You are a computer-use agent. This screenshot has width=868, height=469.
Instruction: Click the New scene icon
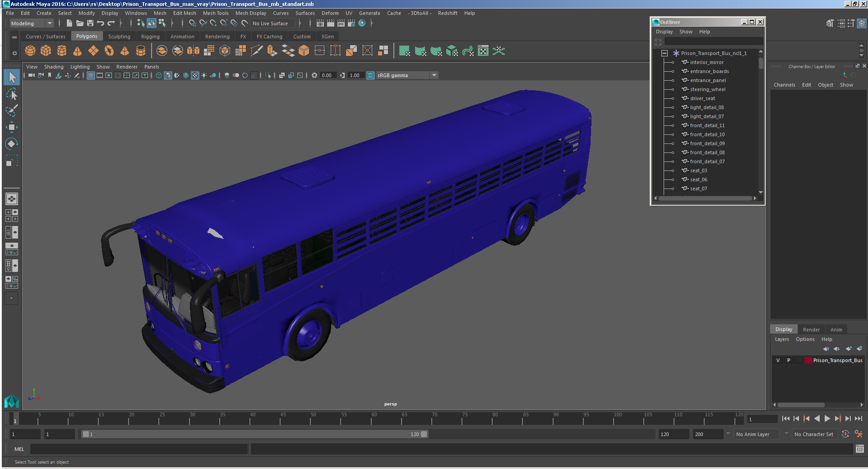click(x=69, y=23)
